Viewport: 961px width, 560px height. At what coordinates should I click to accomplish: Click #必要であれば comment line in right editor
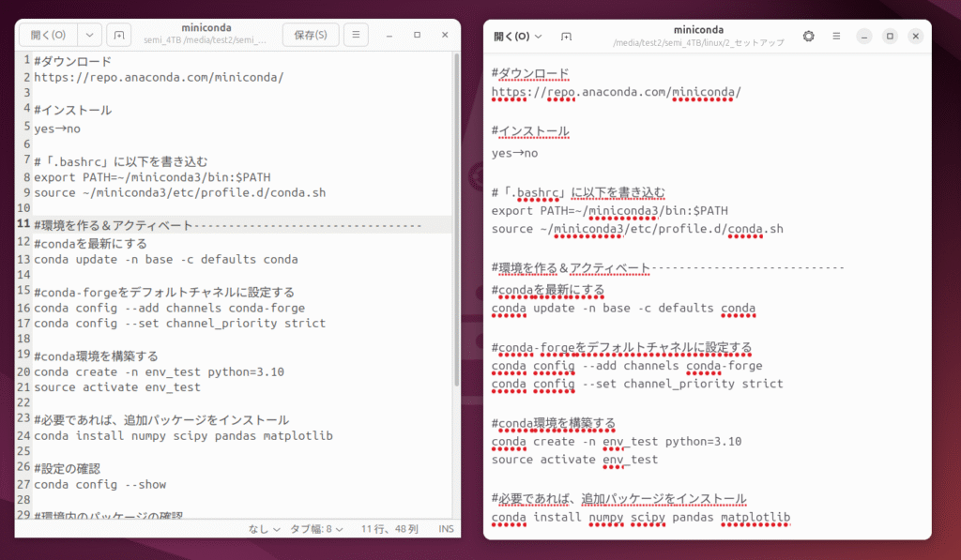619,499
